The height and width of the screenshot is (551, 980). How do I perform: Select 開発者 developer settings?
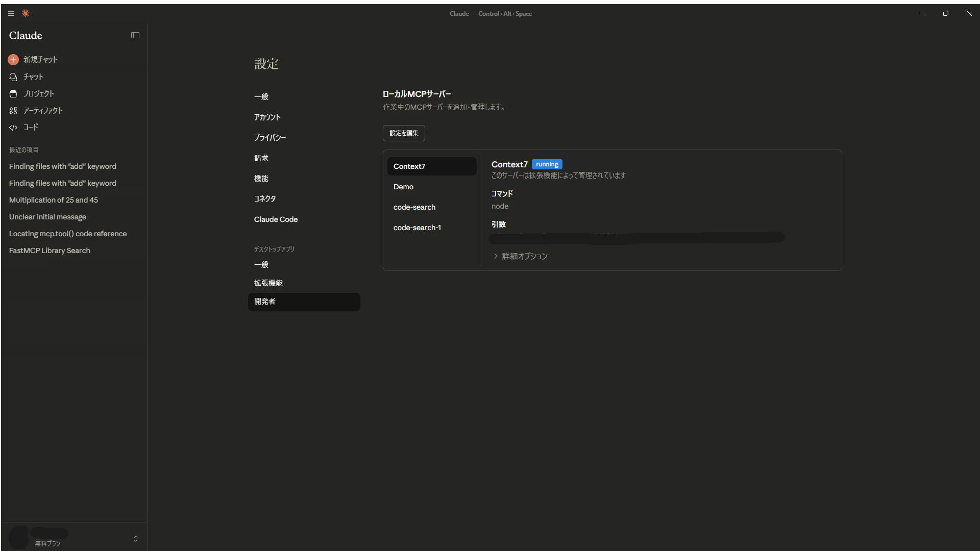(304, 302)
